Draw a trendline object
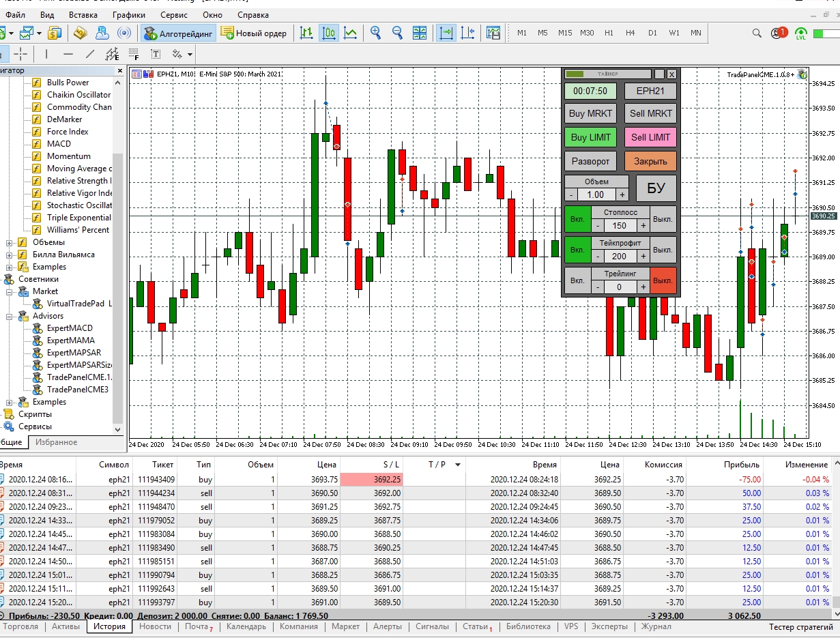840x638 pixels. click(90, 54)
